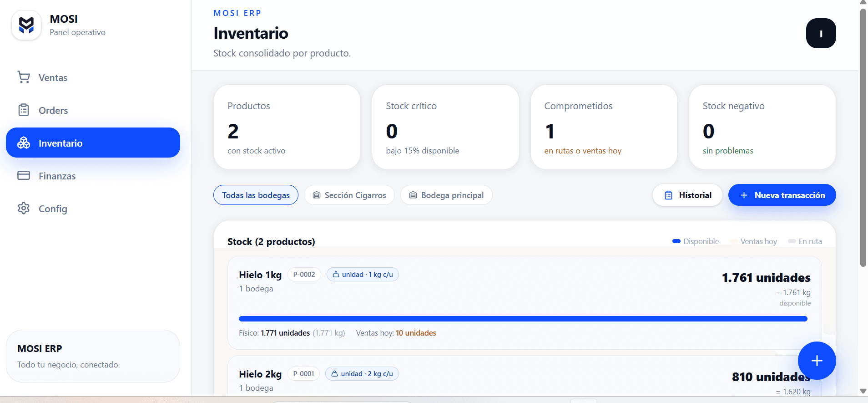The height and width of the screenshot is (403, 868).
Task: Click the 810 unidades value
Action: tap(771, 377)
